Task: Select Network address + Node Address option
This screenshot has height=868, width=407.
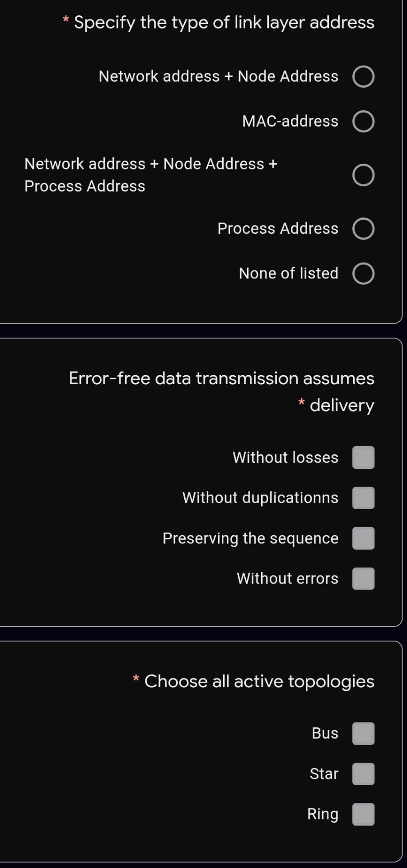Action: (363, 76)
